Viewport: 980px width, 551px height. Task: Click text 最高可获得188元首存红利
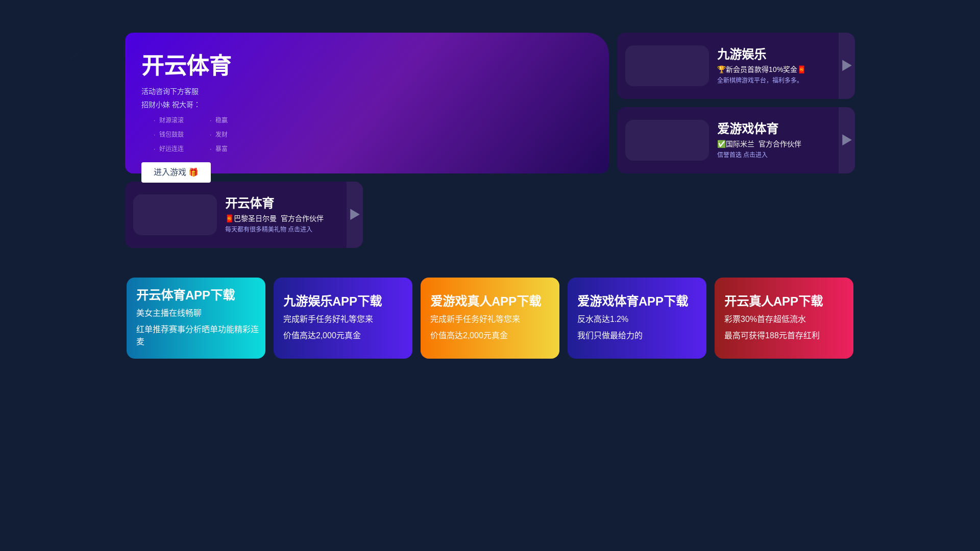(772, 335)
